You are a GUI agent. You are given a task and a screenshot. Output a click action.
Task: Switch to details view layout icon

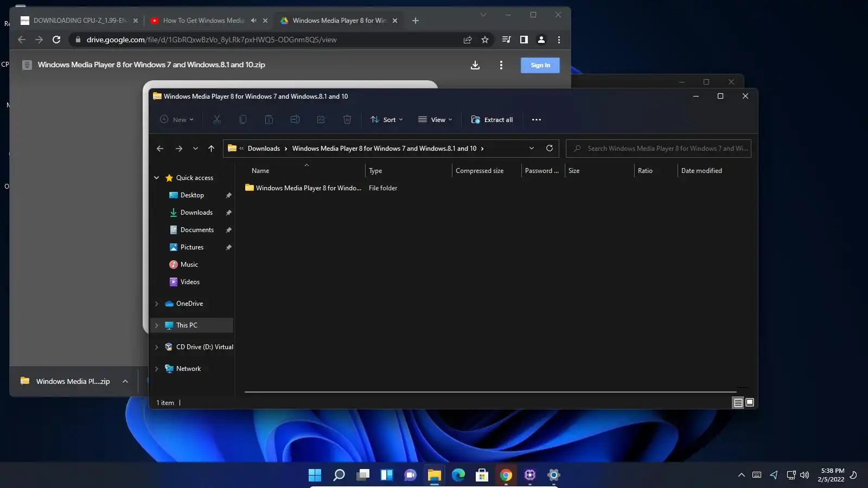738,402
